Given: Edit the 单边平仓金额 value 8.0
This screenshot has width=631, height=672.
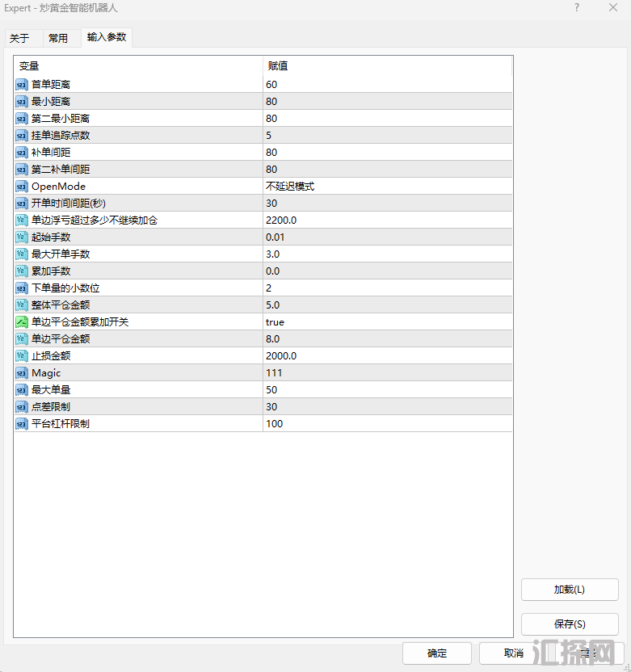Looking at the screenshot, I should coord(388,339).
